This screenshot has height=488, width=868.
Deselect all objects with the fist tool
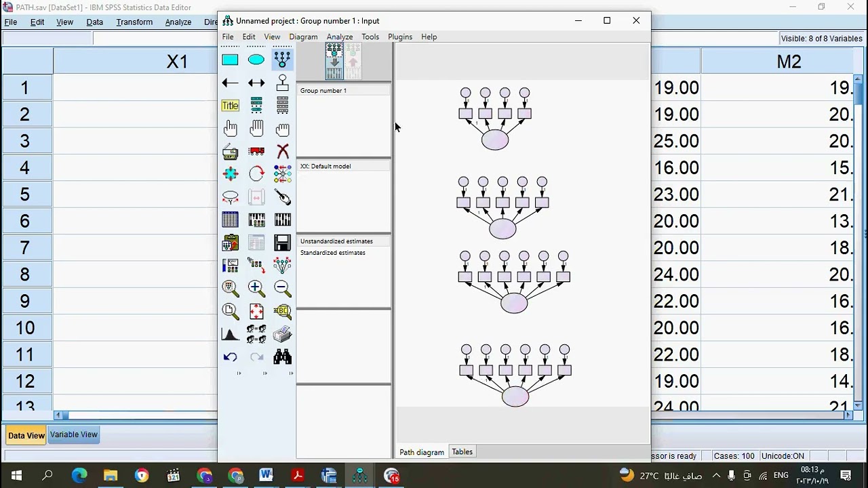point(282,129)
